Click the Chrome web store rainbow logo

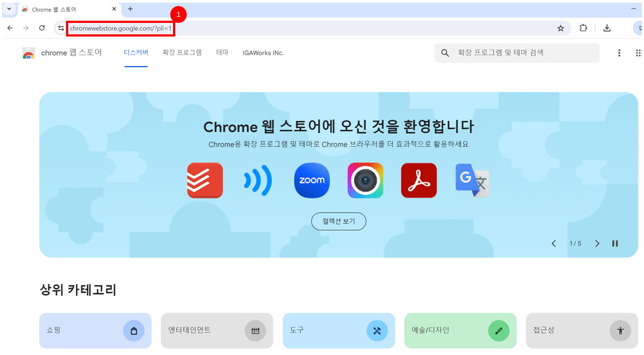click(28, 53)
